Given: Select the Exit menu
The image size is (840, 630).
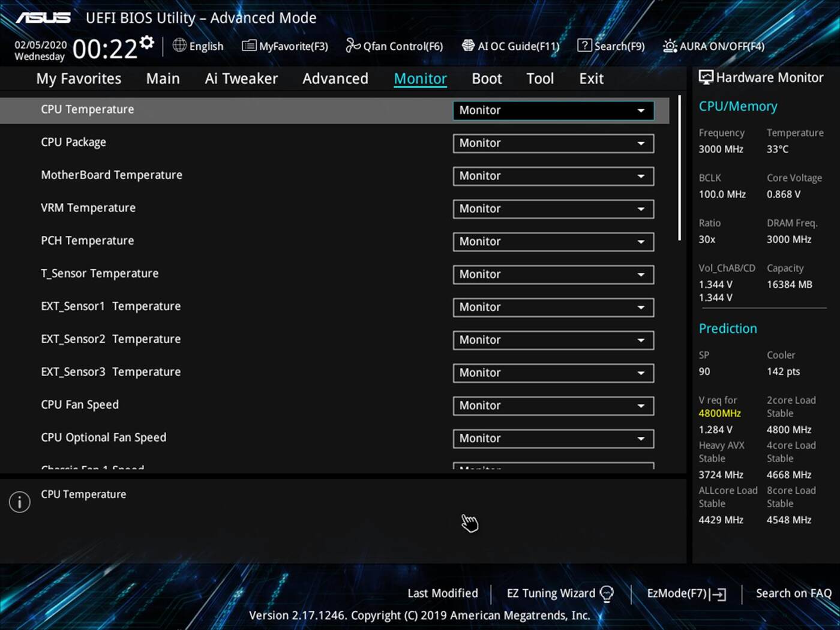Looking at the screenshot, I should 590,78.
